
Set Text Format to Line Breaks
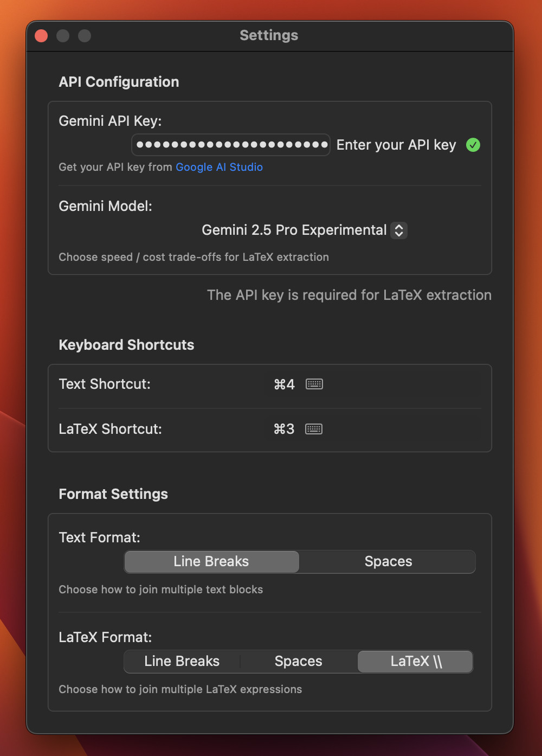click(211, 561)
